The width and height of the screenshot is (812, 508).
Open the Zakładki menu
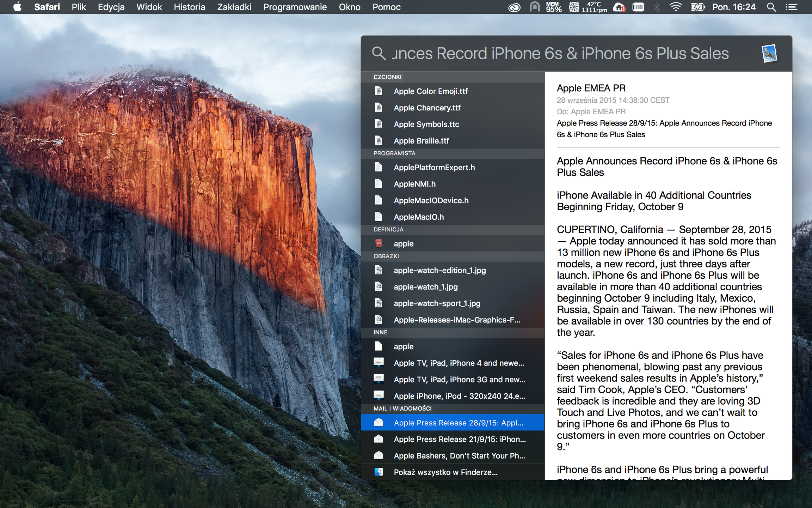[234, 7]
